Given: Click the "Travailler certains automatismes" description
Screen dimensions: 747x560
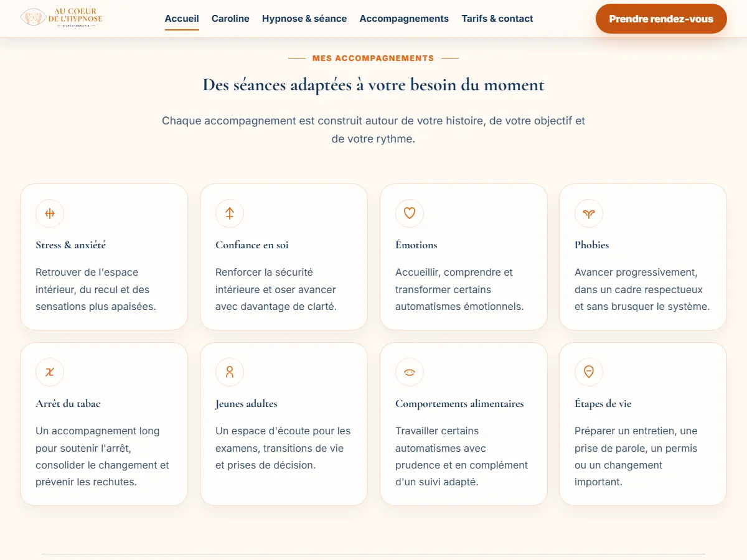Looking at the screenshot, I should 462,456.
